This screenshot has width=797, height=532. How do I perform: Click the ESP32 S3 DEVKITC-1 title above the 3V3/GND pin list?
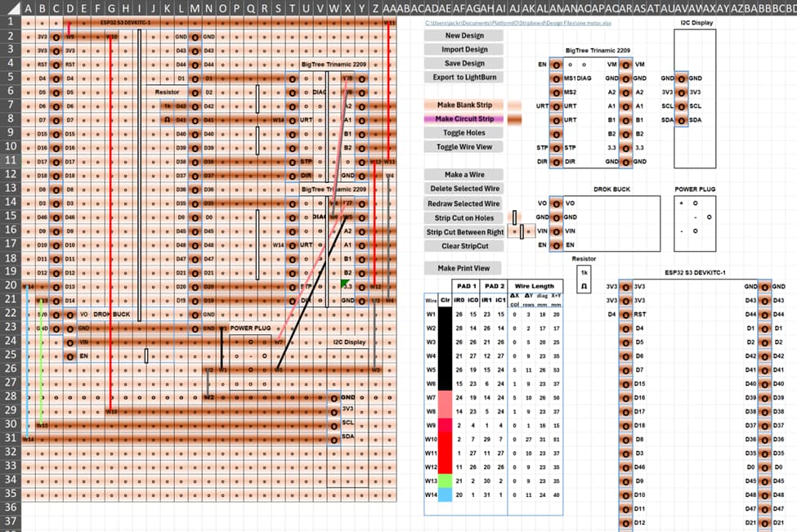pos(696,273)
